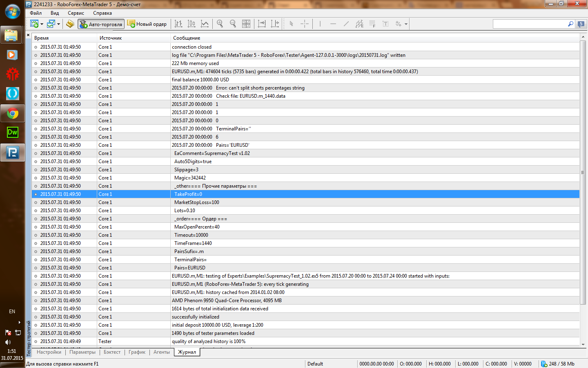Sort the journal by the Время column header

point(65,38)
